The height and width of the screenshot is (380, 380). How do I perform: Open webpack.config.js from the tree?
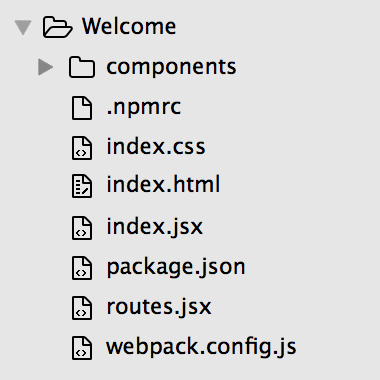tap(201, 347)
